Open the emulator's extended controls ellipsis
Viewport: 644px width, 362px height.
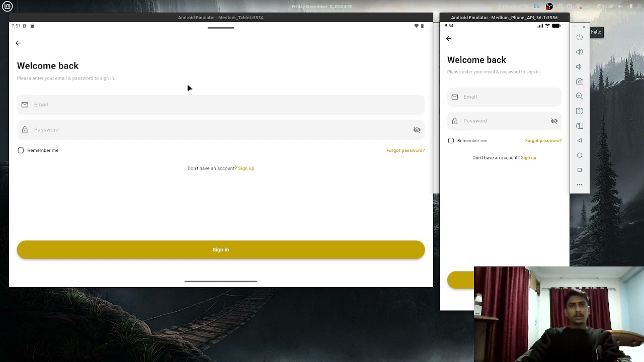tap(580, 185)
